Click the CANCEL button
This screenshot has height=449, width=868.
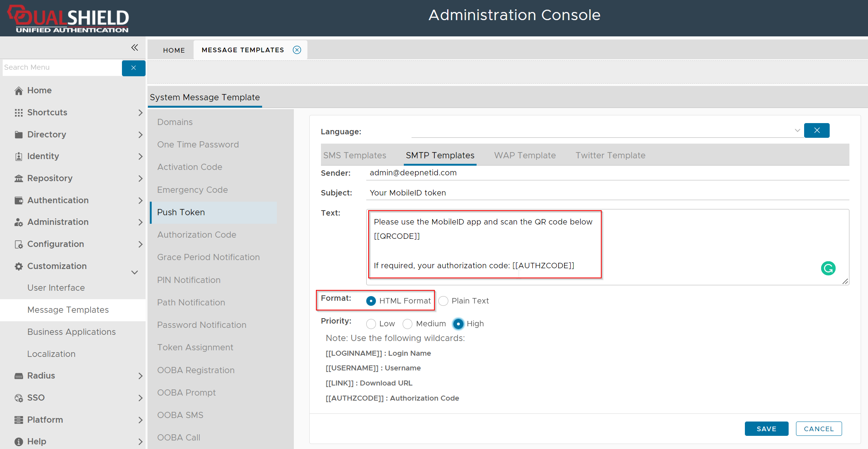tap(818, 428)
